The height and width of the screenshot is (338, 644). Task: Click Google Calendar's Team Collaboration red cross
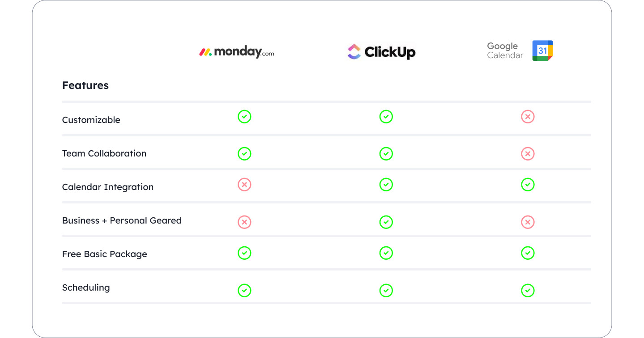pyautogui.click(x=528, y=154)
